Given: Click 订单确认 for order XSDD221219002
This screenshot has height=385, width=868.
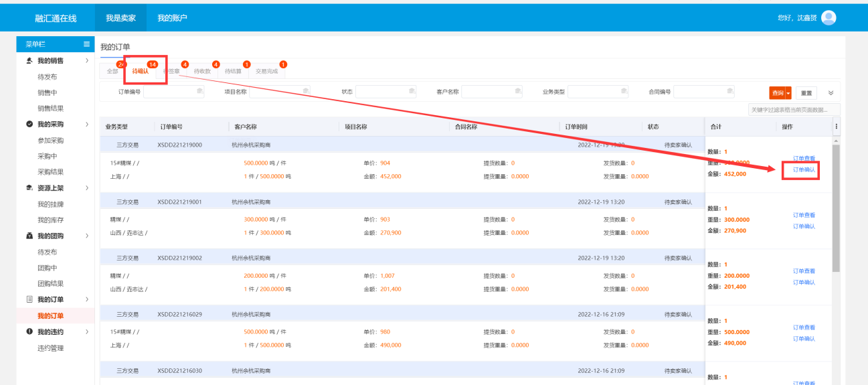Looking at the screenshot, I should coord(804,283).
